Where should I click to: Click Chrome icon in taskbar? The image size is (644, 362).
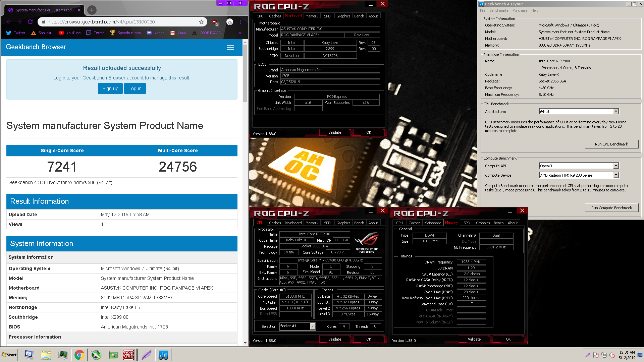click(79, 355)
